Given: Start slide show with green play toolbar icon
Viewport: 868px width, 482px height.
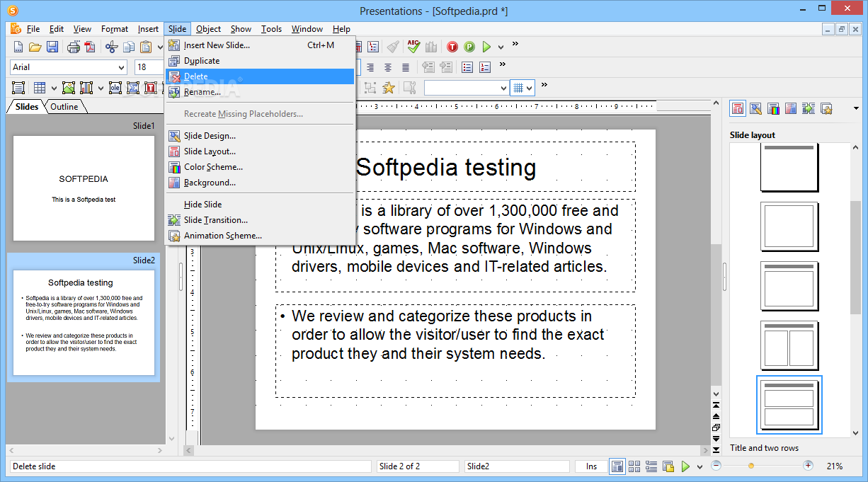Looking at the screenshot, I should [x=486, y=47].
